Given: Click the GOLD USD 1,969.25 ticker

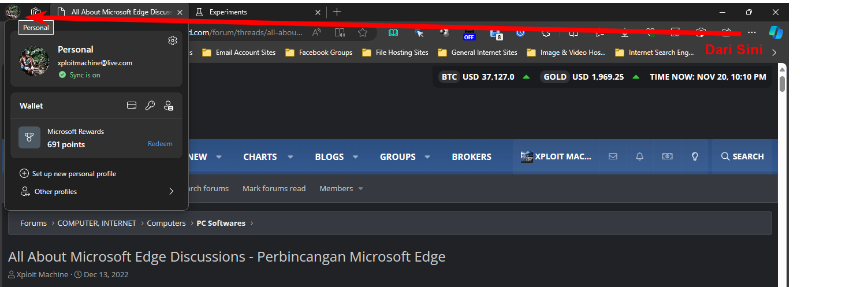Looking at the screenshot, I should coord(590,77).
